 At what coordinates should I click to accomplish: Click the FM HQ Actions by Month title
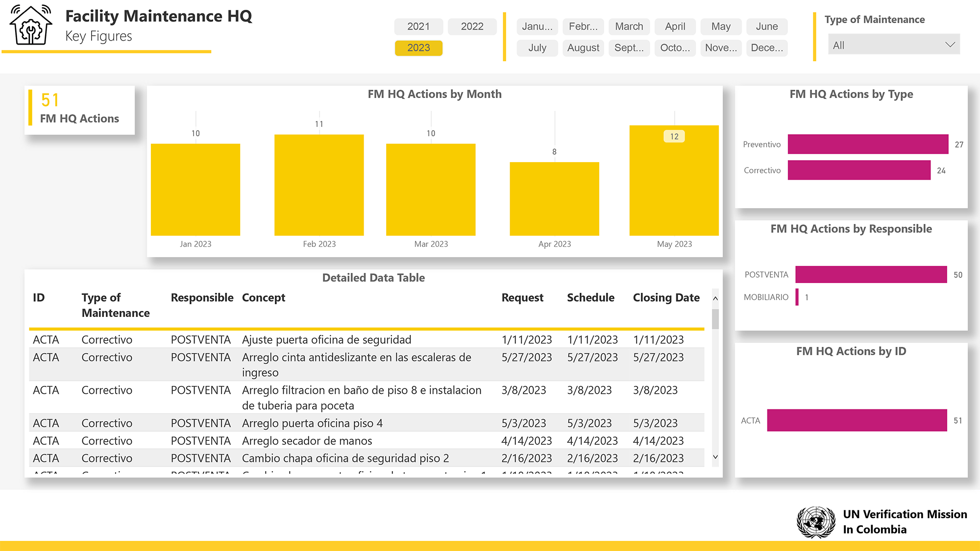[x=435, y=94]
